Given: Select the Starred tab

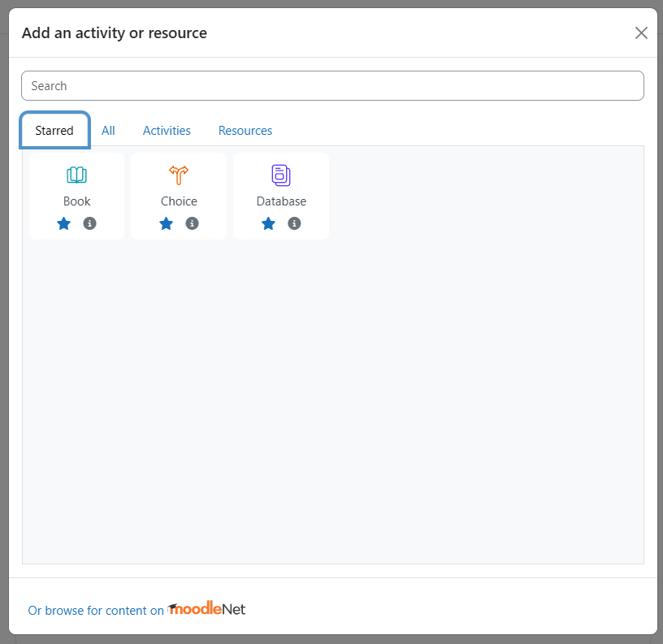Looking at the screenshot, I should (54, 131).
